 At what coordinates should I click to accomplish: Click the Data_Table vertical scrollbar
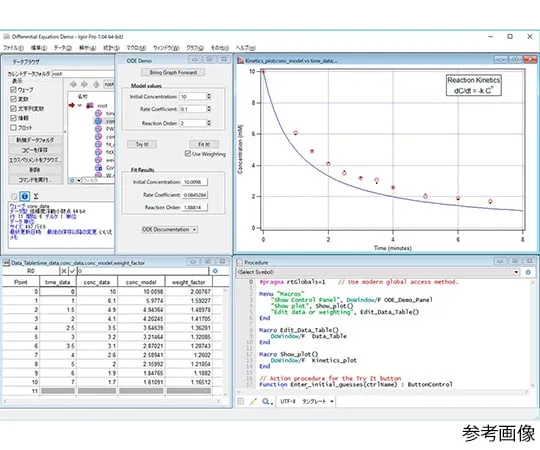pyautogui.click(x=226, y=342)
